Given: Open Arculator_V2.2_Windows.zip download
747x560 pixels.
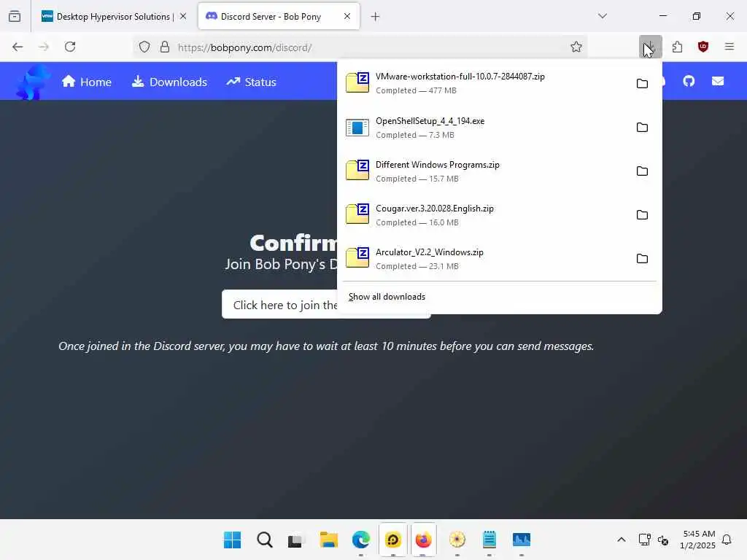Looking at the screenshot, I should (484, 259).
